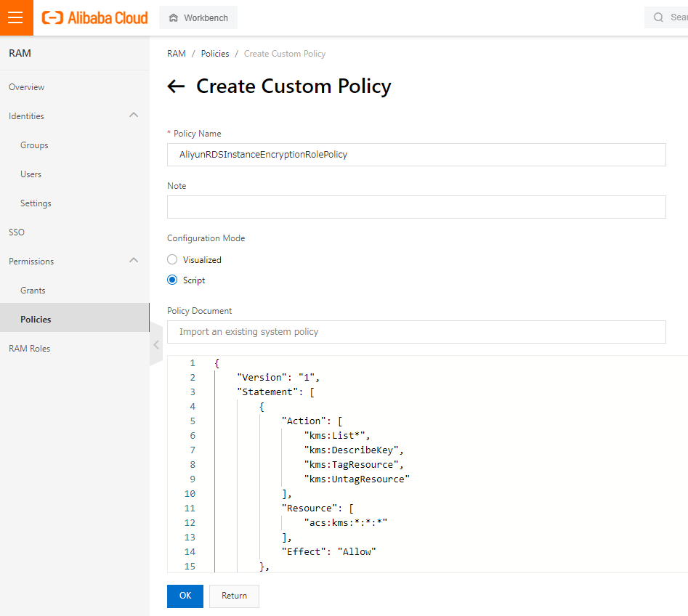
Task: Collapse the Permissions section chevron
Action: (134, 260)
